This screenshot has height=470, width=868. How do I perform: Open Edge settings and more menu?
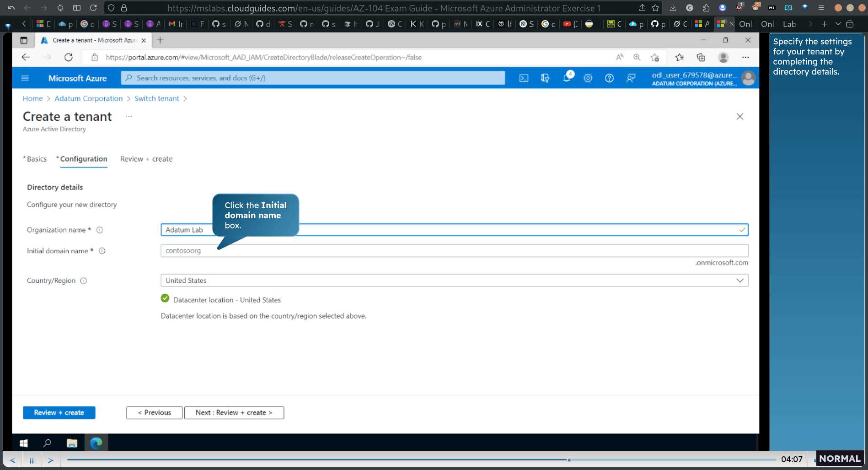[x=745, y=57]
